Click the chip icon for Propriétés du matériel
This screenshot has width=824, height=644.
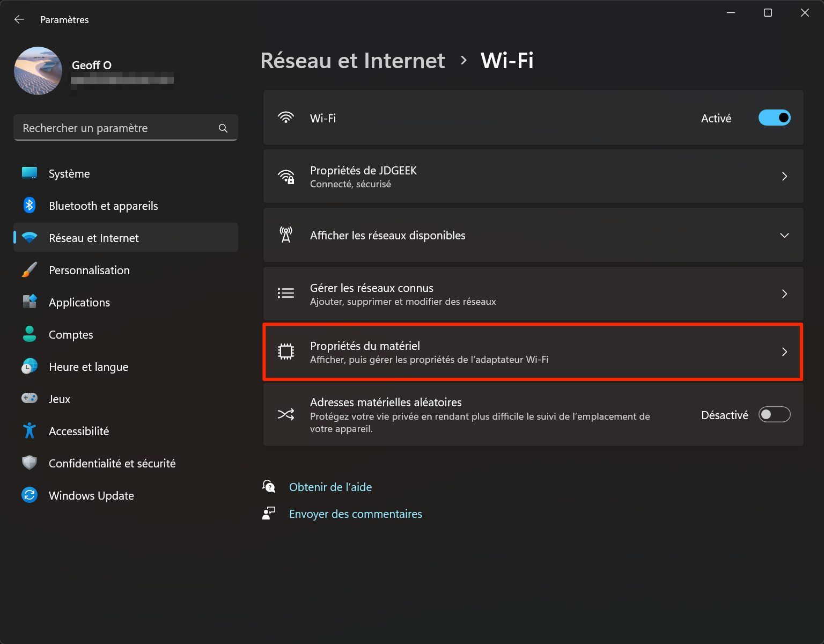[286, 352]
